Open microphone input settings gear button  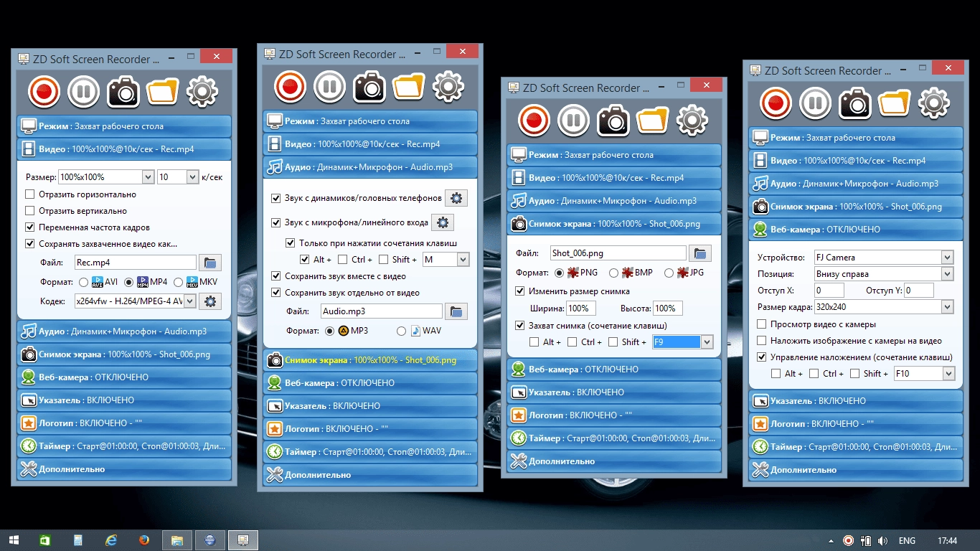click(x=443, y=222)
